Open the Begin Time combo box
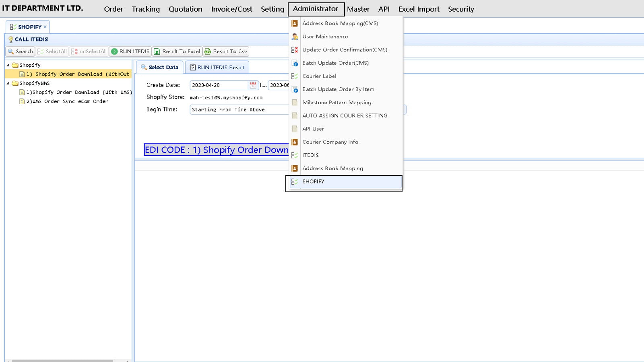 click(239, 109)
